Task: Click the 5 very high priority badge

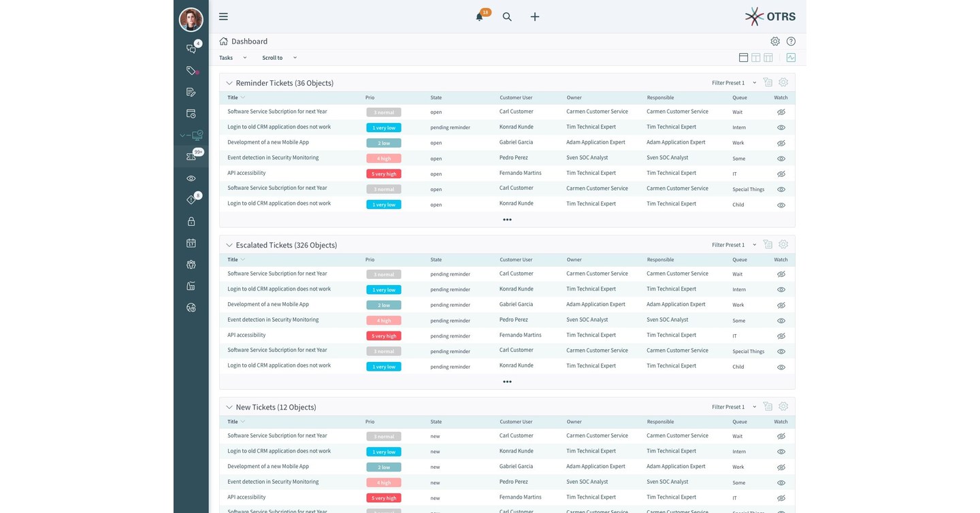Action: [x=383, y=173]
